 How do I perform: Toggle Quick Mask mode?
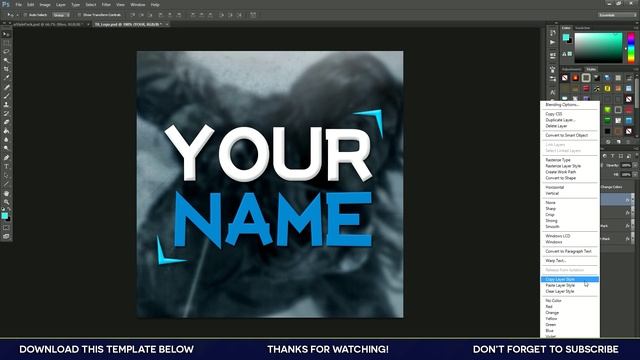[x=6, y=228]
